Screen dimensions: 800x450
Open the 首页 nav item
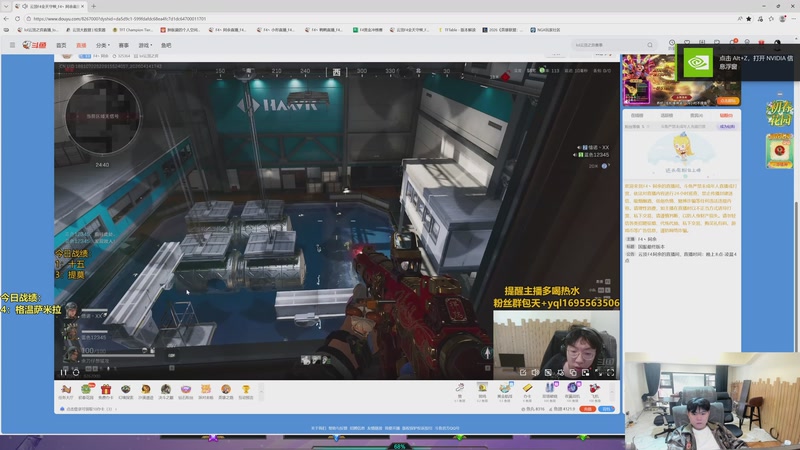point(61,45)
